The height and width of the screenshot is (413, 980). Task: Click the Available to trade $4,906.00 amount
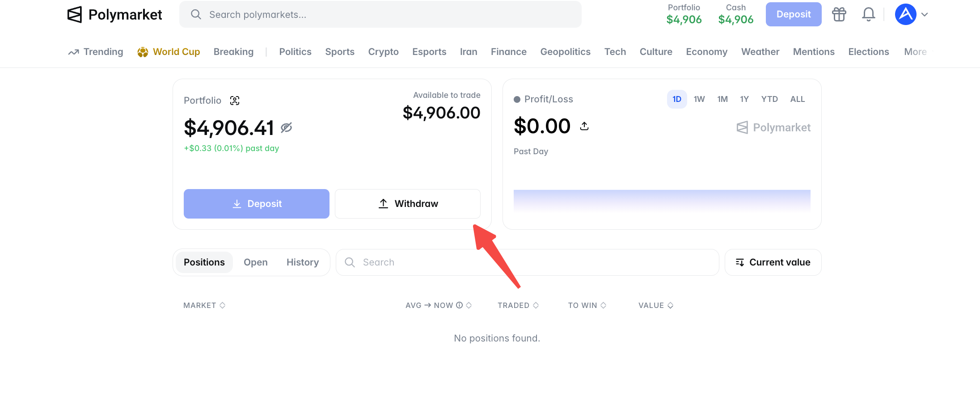point(441,113)
